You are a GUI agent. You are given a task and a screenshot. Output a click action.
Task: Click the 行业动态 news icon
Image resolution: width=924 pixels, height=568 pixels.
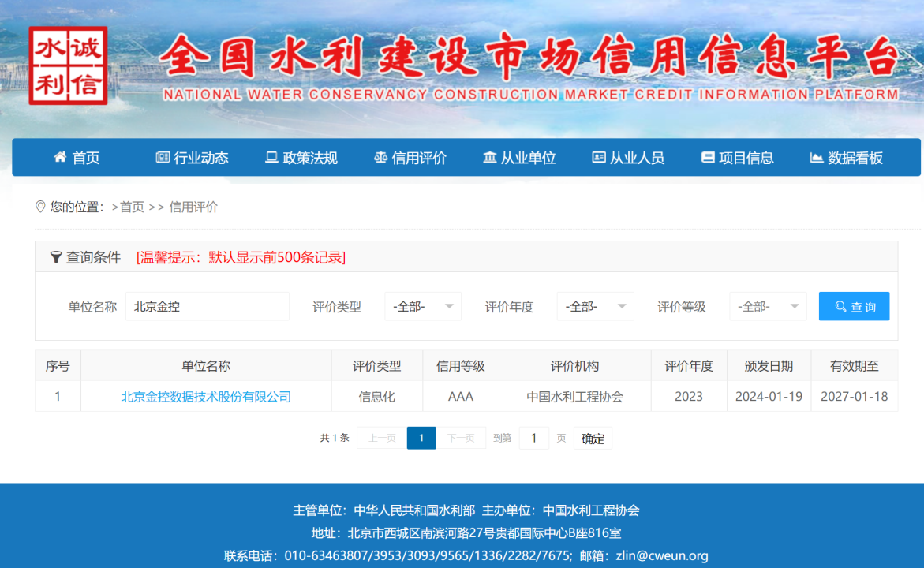click(163, 157)
